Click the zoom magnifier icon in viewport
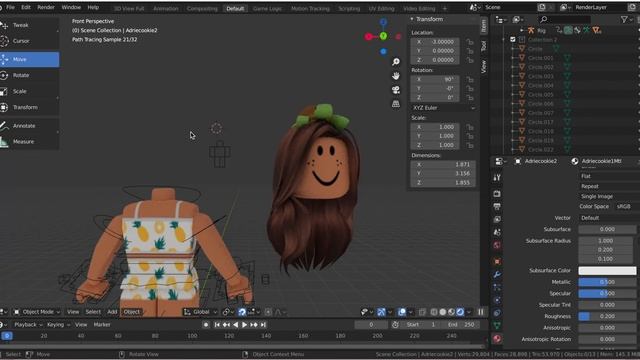The height and width of the screenshot is (360, 640). click(x=396, y=62)
